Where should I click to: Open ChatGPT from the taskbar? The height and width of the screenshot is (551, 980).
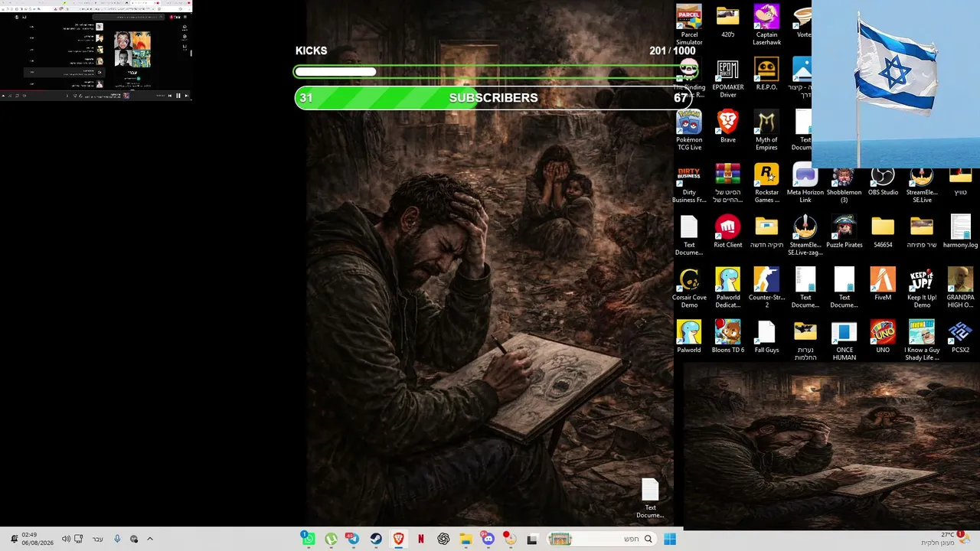[443, 539]
